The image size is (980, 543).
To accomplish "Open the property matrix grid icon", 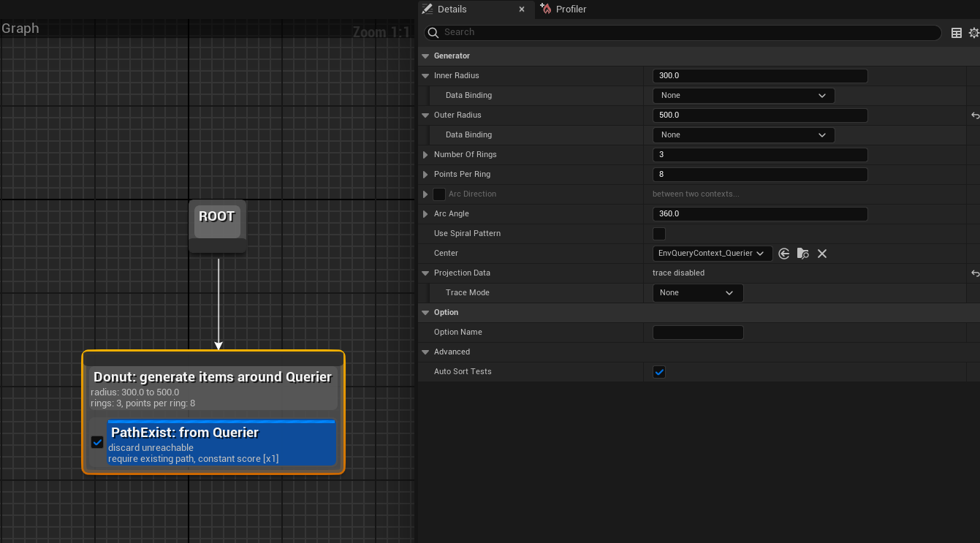I will (957, 32).
